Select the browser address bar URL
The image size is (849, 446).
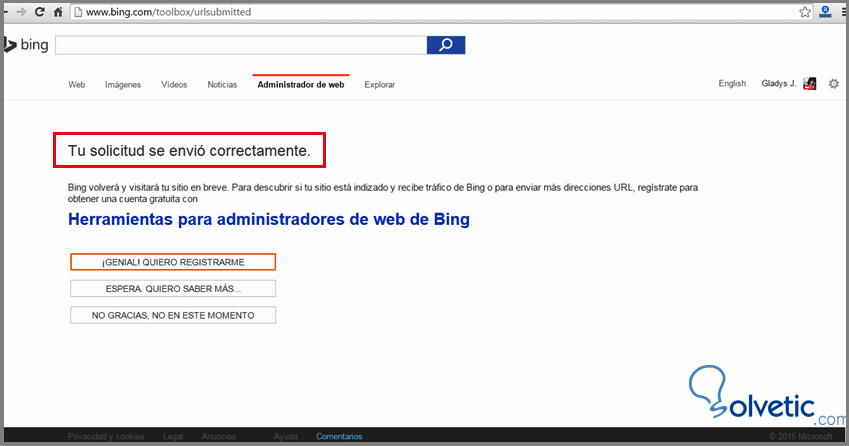coord(168,12)
